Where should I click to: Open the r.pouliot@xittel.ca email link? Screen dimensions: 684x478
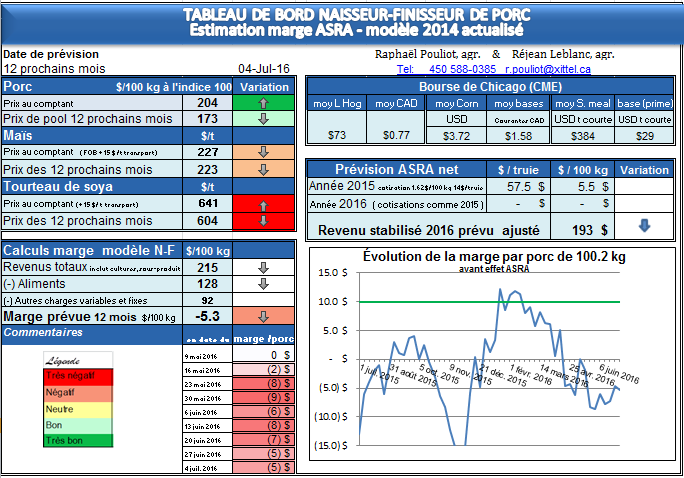click(547, 69)
